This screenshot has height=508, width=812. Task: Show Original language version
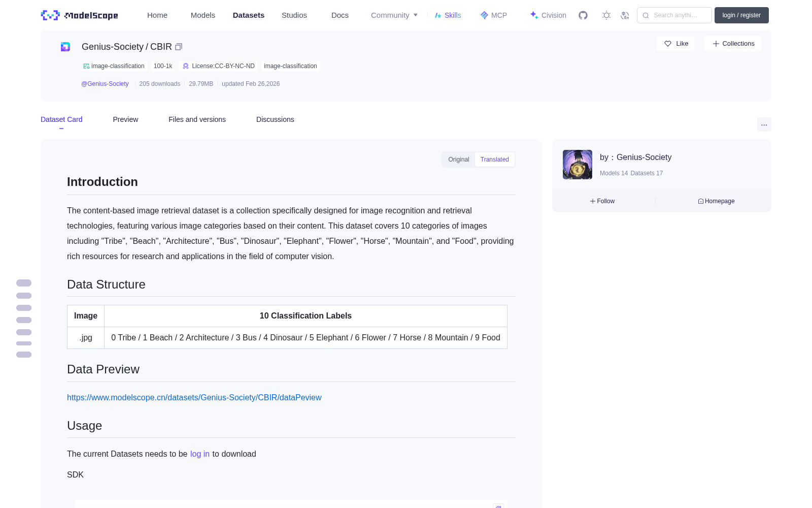click(459, 160)
